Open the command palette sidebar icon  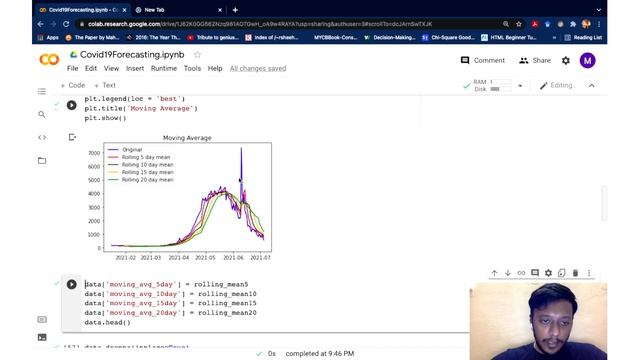pyautogui.click(x=42, y=319)
